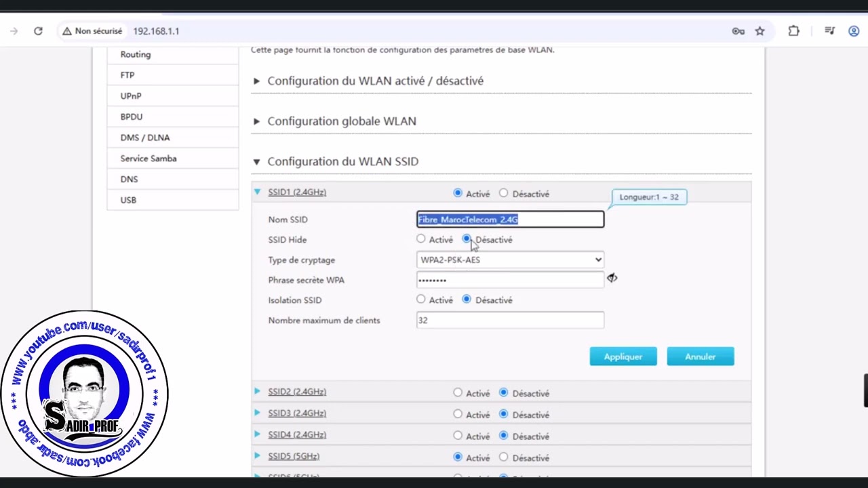Select Désactivé for SSID4 (2.4GHz)
868x488 pixels.
pyautogui.click(x=503, y=436)
